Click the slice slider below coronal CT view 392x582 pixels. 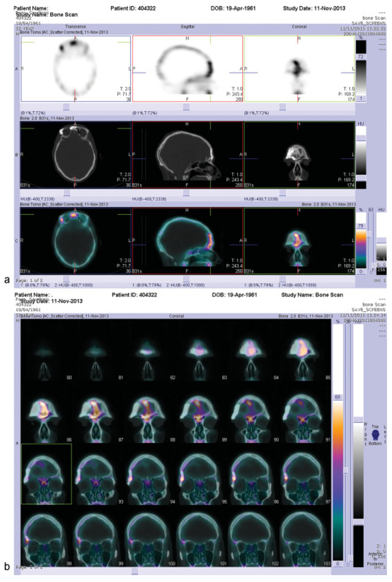[283, 193]
